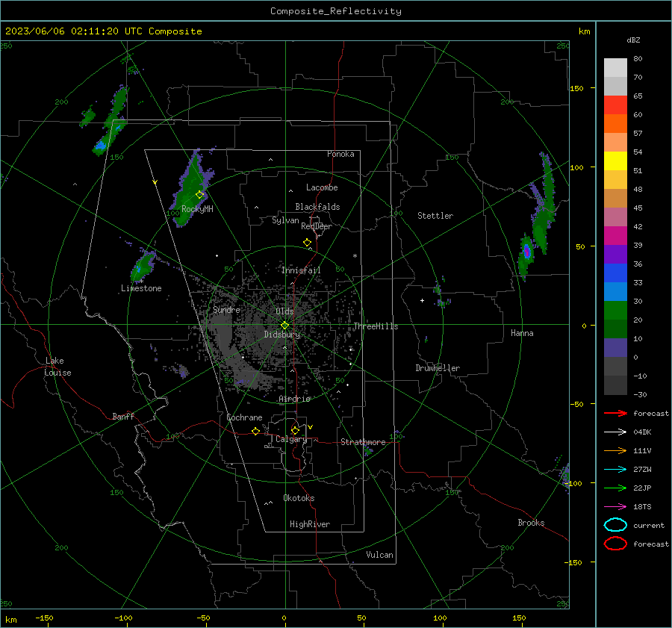Image resolution: width=672 pixels, height=628 pixels.
Task: Click the Brooks city label
Action: (x=531, y=523)
